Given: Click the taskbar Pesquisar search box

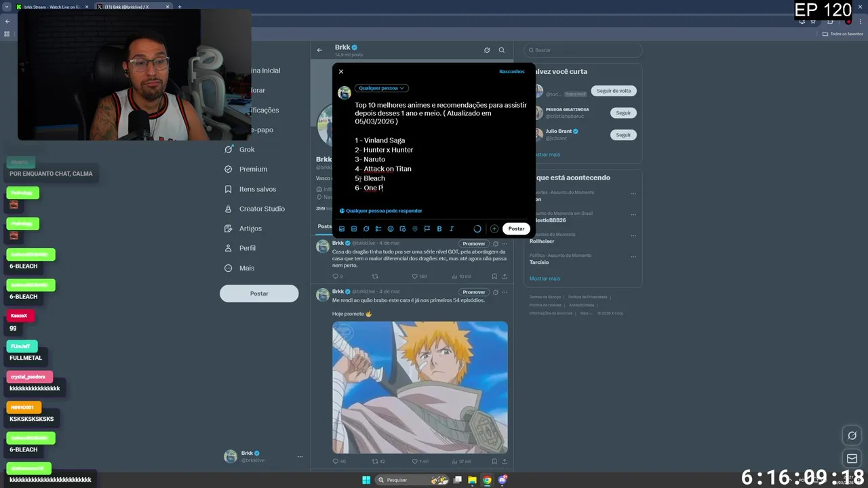Looking at the screenshot, I should [x=411, y=480].
